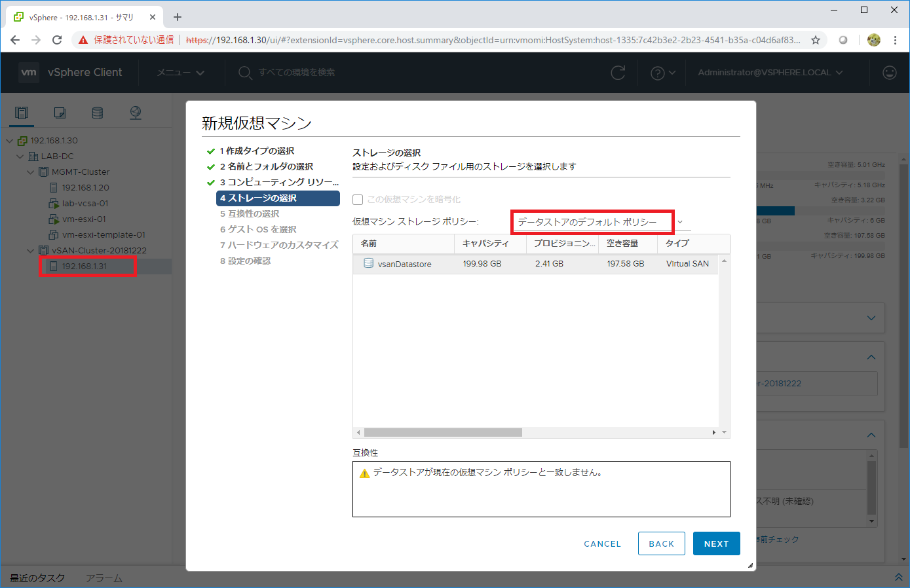Select vm-esxi-template-01 in tree

pyautogui.click(x=104, y=234)
